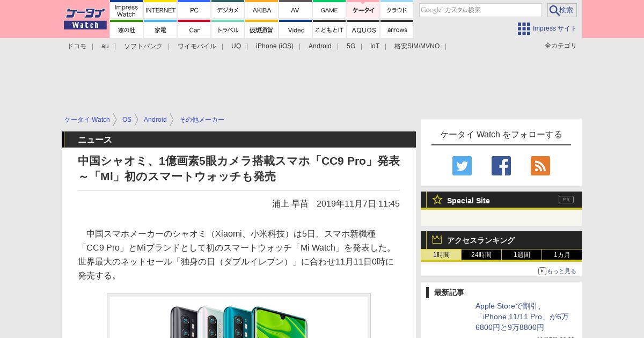This screenshot has height=338, width=644.
Task: Go to IoT category
Action: [375, 46]
